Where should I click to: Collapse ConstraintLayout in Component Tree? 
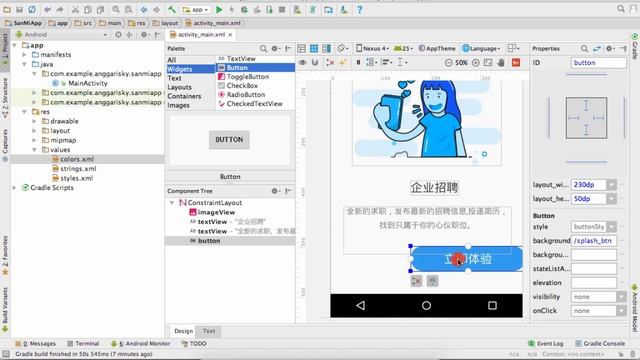pyautogui.click(x=172, y=203)
